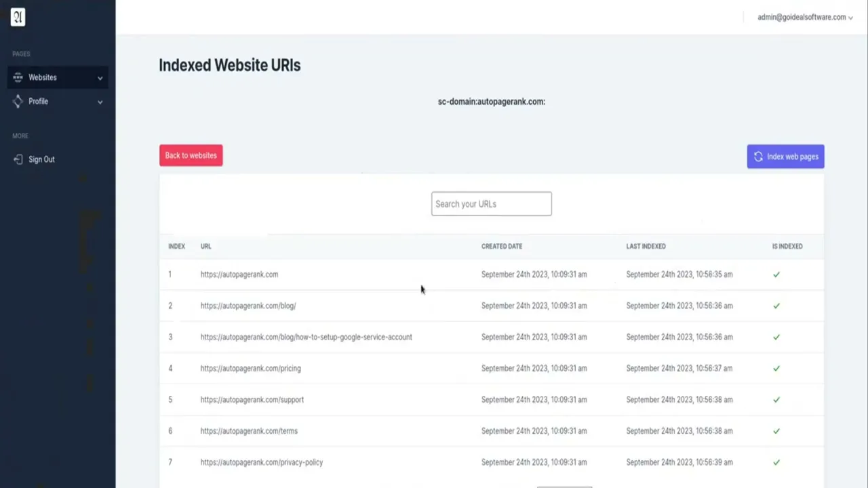Click the checkmark for how-to-setup-google-service-account row
The height and width of the screenshot is (488, 868).
pyautogui.click(x=776, y=337)
